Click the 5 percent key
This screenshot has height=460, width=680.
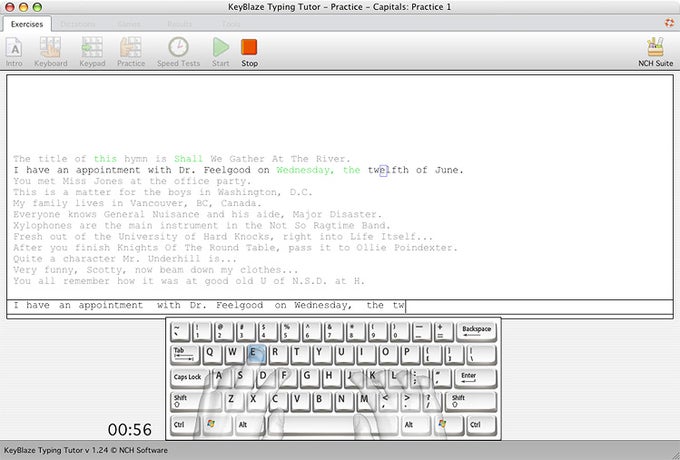pos(290,332)
